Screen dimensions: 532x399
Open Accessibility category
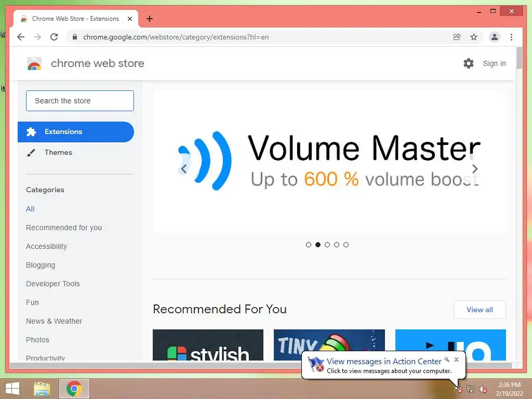pyautogui.click(x=46, y=246)
